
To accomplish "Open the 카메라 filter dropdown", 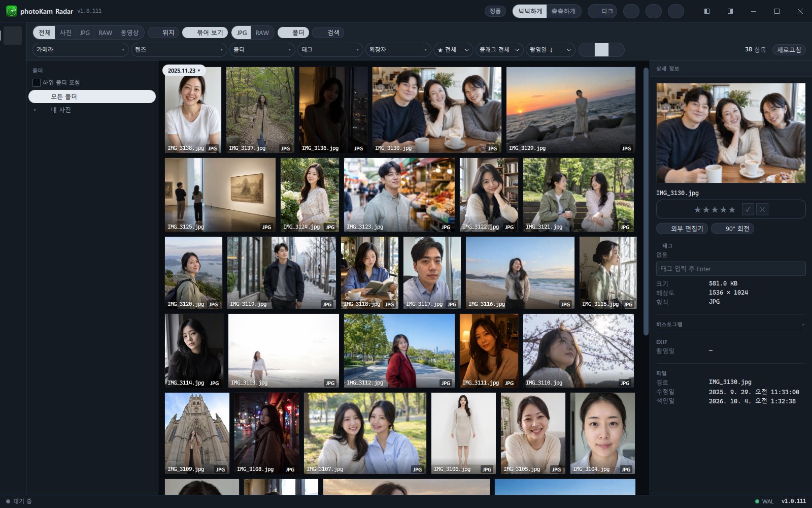I will point(81,50).
